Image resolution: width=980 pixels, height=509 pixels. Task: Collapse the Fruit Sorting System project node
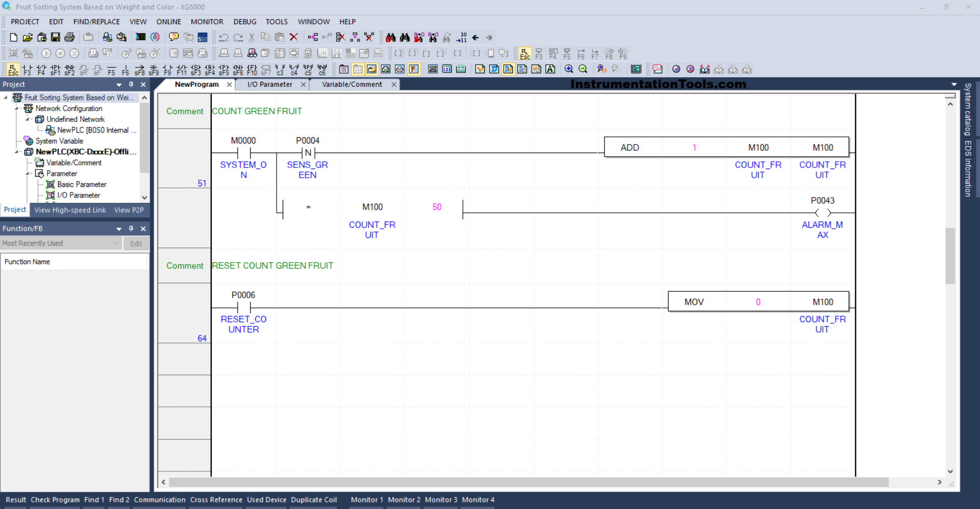6,97
